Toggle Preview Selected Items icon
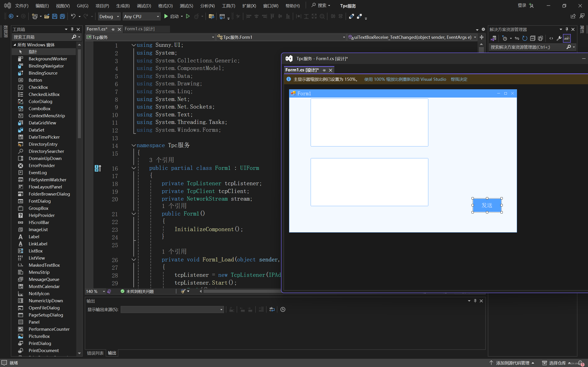This screenshot has width=588, height=367. click(x=567, y=38)
